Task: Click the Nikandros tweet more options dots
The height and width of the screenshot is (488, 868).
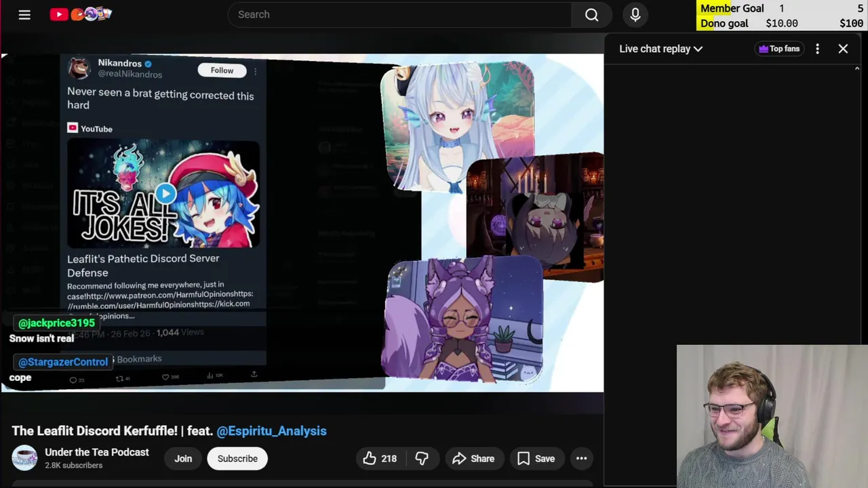Action: 255,71
